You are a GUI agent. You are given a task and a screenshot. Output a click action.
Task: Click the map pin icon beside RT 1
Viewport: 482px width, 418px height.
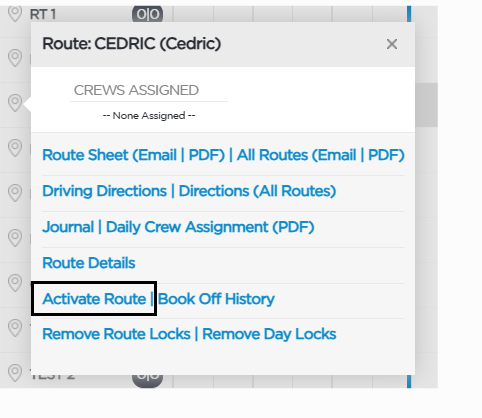(15, 14)
